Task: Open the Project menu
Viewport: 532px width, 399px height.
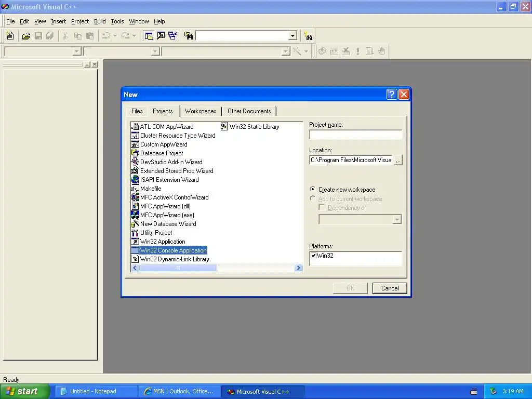Action: point(80,21)
